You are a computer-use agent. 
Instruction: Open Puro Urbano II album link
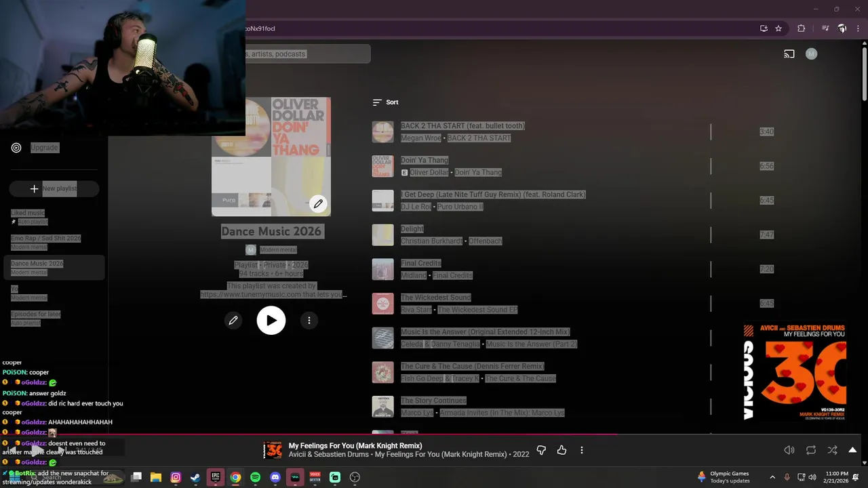pyautogui.click(x=460, y=207)
